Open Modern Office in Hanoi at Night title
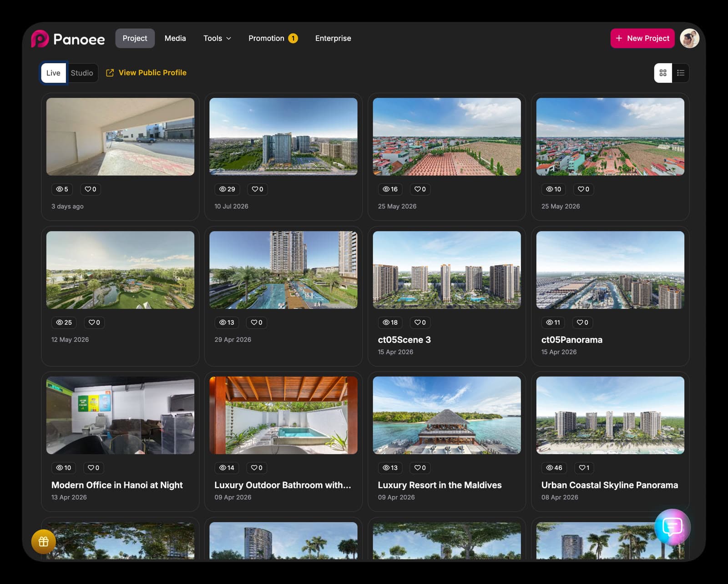 (x=117, y=485)
